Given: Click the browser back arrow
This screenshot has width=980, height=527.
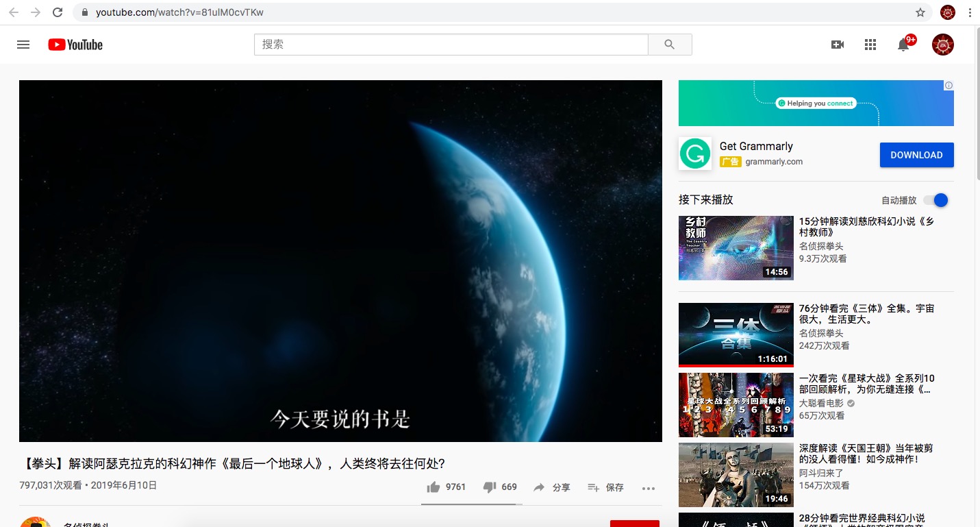Looking at the screenshot, I should point(13,12).
